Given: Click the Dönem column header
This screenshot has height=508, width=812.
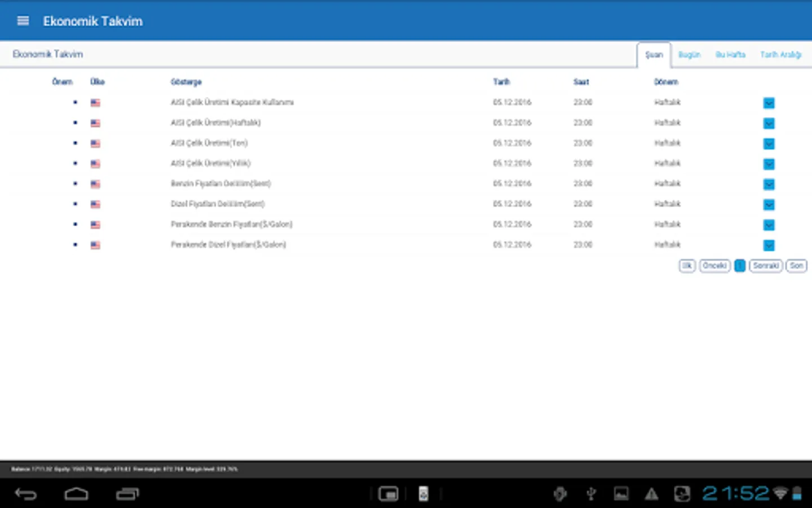Looking at the screenshot, I should point(666,82).
